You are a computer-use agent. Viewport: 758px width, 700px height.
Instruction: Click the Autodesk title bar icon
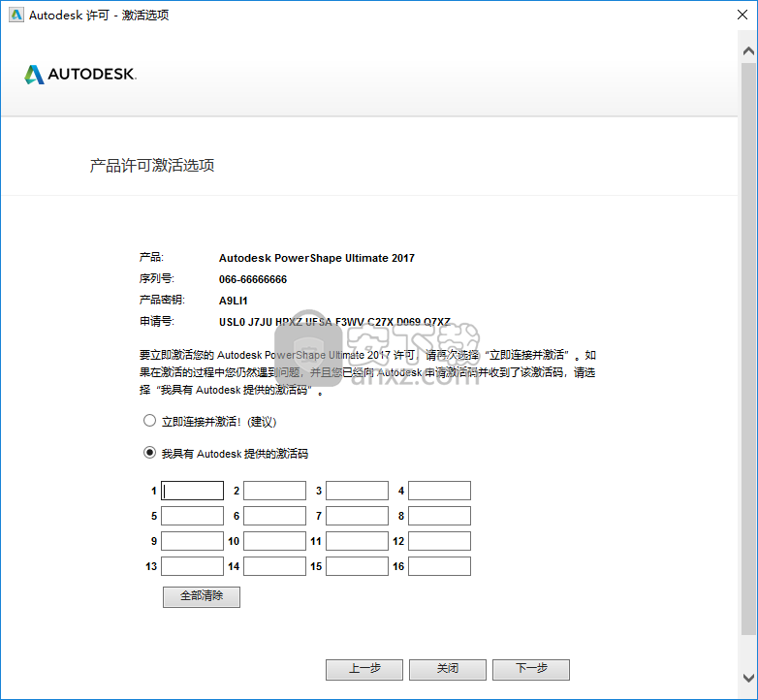tap(16, 15)
